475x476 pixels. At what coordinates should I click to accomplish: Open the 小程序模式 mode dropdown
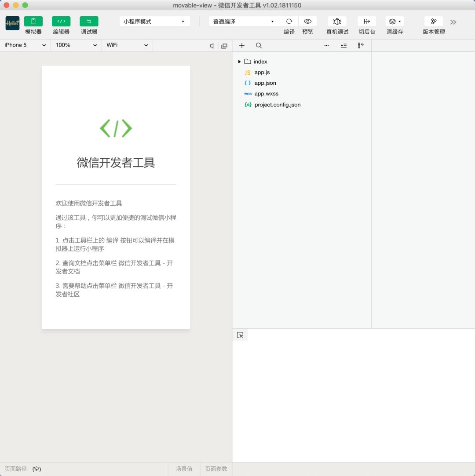coord(154,22)
